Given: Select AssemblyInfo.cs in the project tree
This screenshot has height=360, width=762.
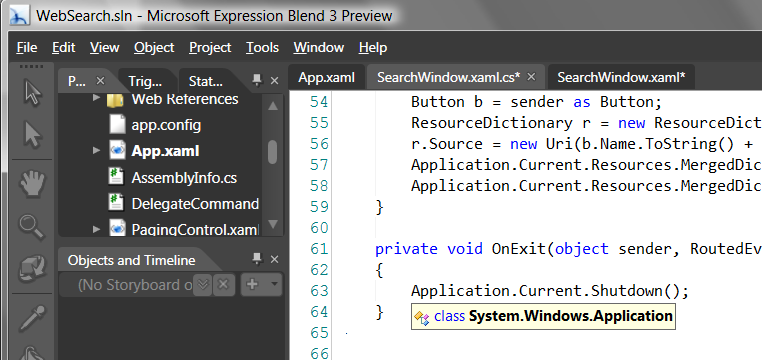Looking at the screenshot, I should (184, 177).
